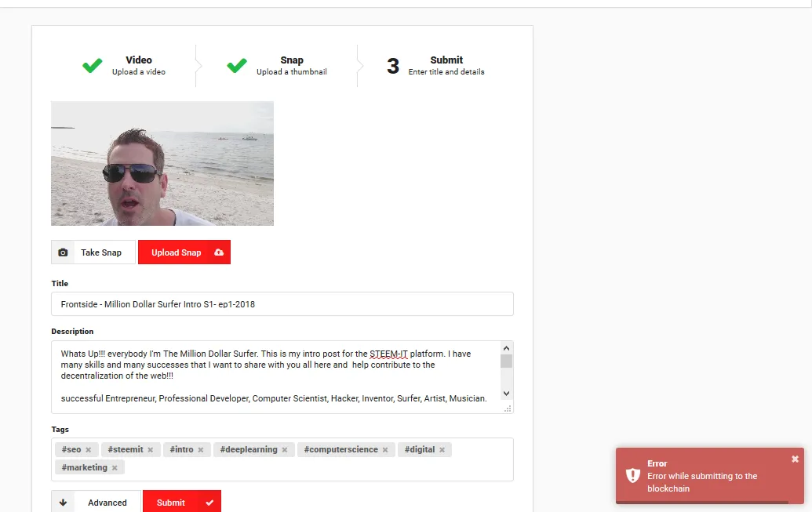Click the #computerscience tag label
This screenshot has width=812, height=512.
click(340, 450)
